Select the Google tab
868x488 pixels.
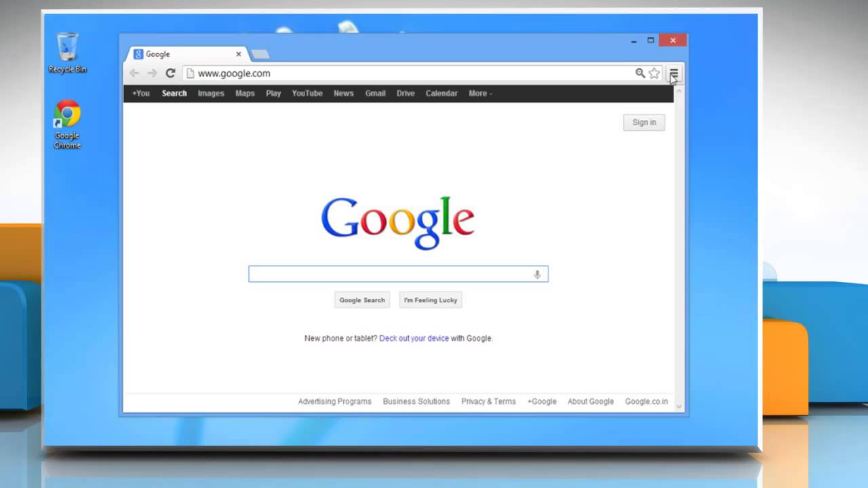click(187, 54)
